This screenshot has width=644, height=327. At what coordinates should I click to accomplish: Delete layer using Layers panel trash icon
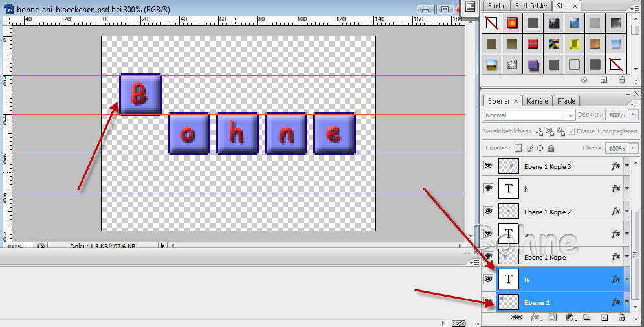click(622, 317)
